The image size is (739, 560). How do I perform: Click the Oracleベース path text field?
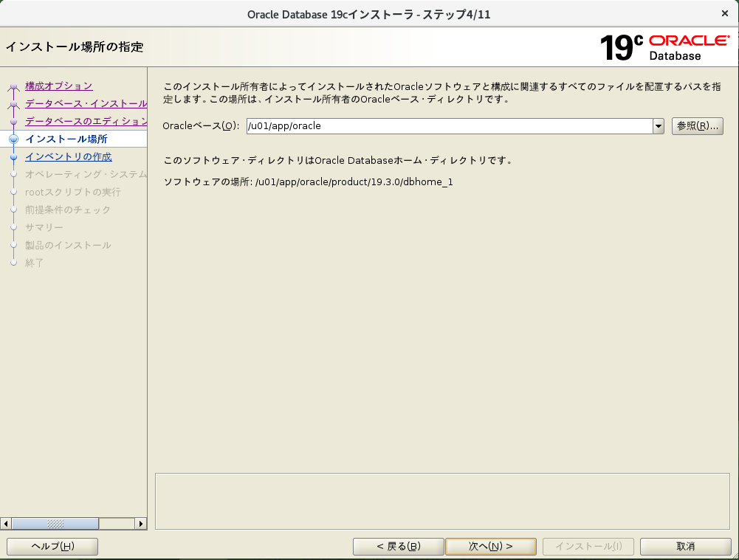(x=448, y=126)
